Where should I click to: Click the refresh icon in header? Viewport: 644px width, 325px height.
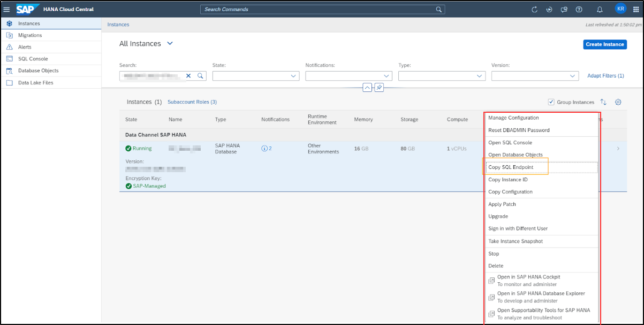pyautogui.click(x=534, y=10)
